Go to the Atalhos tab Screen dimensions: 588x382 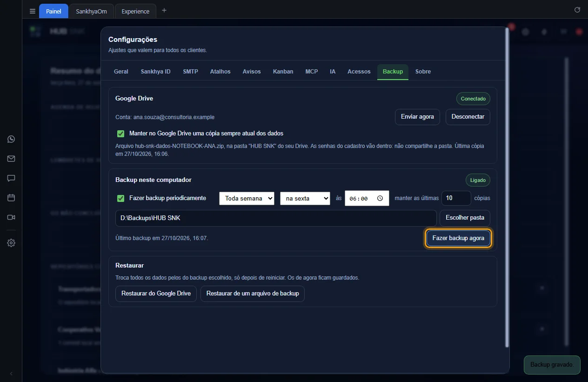tap(220, 72)
